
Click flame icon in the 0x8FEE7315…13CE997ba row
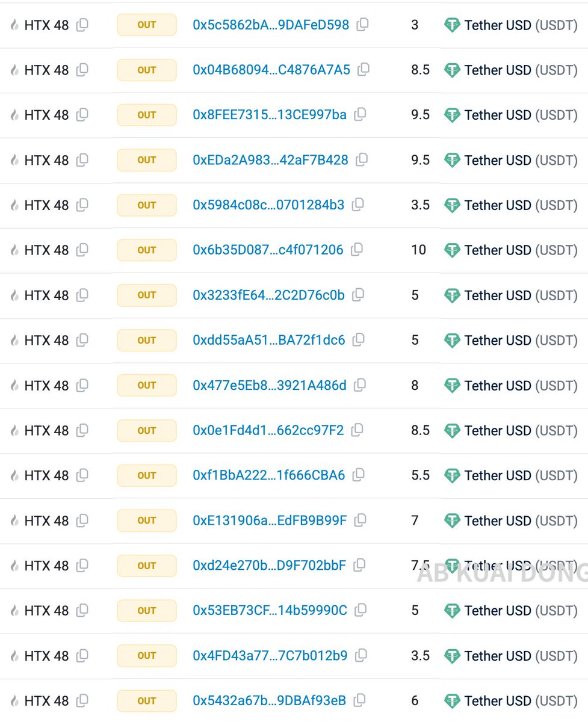point(14,115)
